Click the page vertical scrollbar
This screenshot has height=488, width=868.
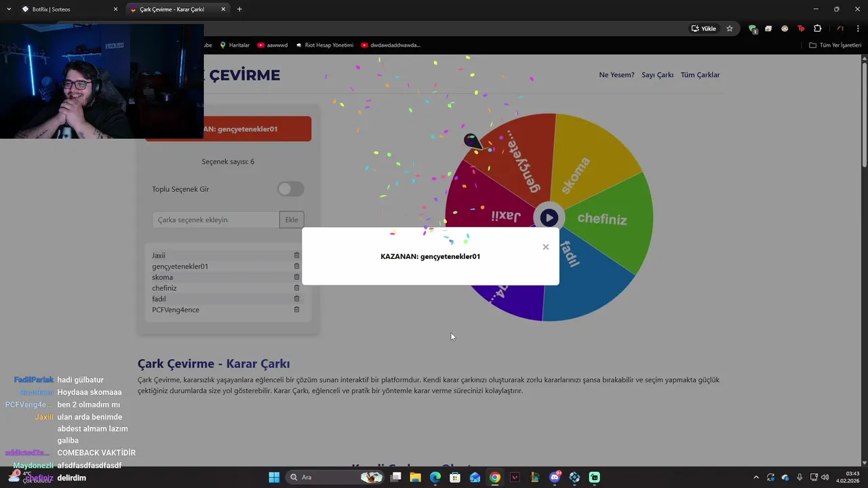click(864, 112)
